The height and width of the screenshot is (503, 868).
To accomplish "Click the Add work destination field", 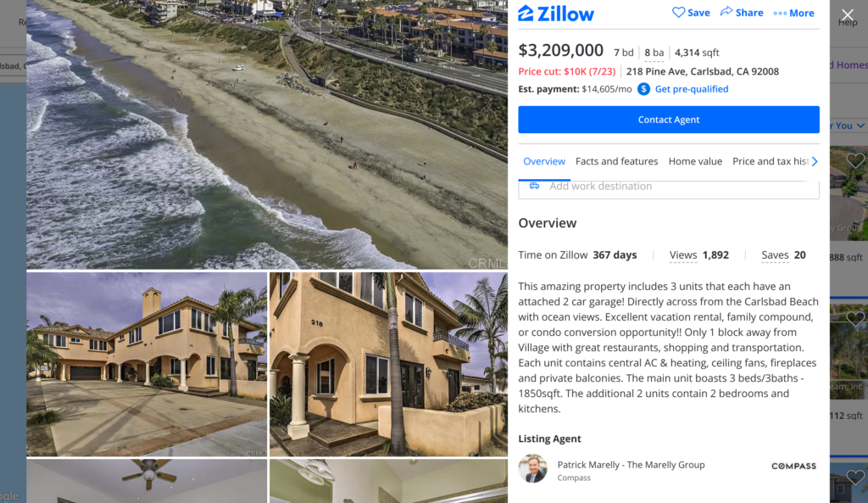I will coord(669,187).
